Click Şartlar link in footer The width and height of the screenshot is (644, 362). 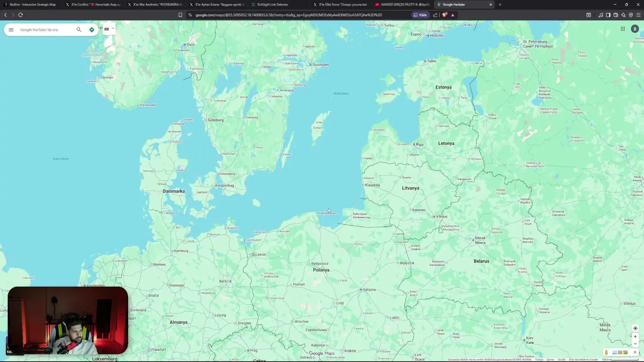coord(550,359)
